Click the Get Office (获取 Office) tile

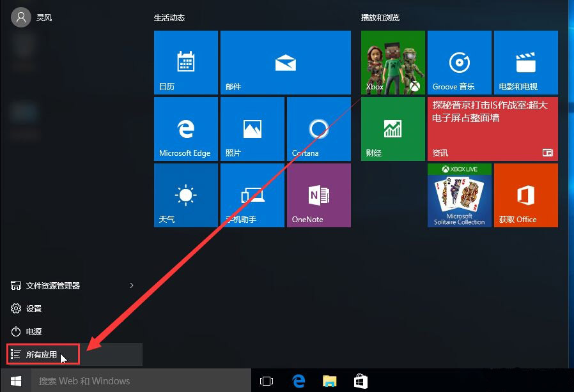525,195
